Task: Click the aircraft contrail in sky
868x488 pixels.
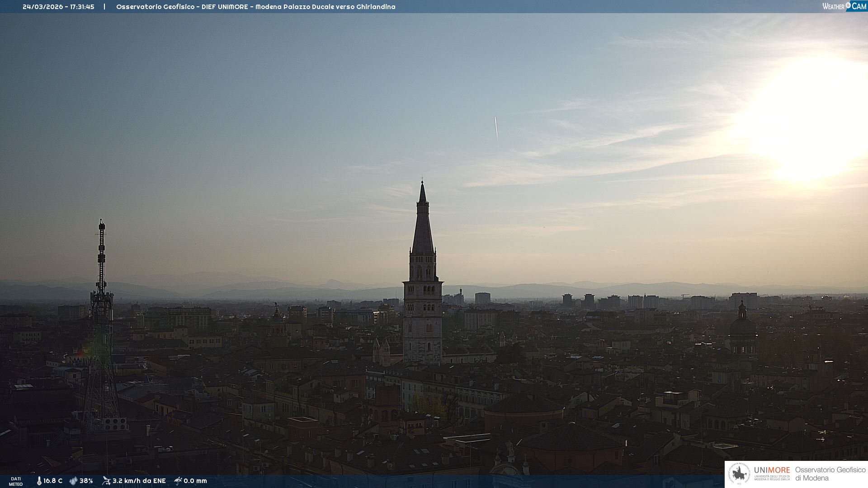Action: point(496,128)
